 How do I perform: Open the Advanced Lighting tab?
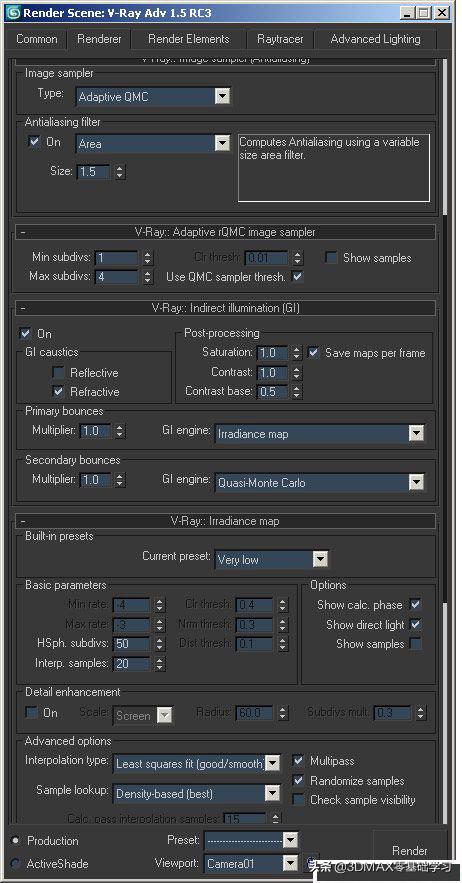click(375, 39)
